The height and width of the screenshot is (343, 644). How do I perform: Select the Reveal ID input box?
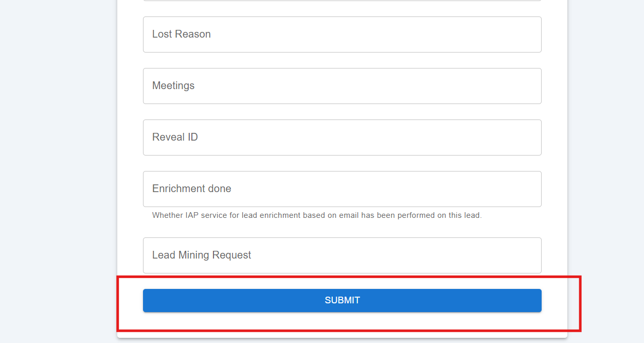[x=342, y=138]
